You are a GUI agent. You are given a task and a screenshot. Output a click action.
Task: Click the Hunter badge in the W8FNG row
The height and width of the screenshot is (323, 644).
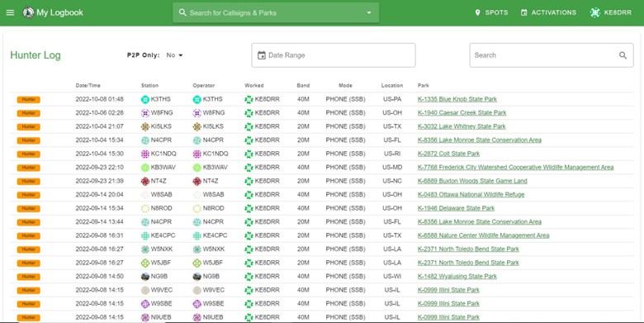pos(28,113)
